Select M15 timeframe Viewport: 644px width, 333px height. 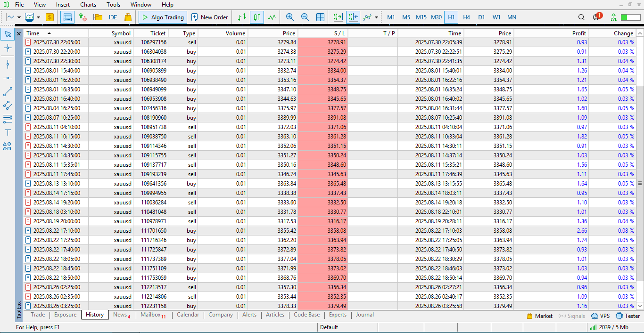tap(421, 17)
